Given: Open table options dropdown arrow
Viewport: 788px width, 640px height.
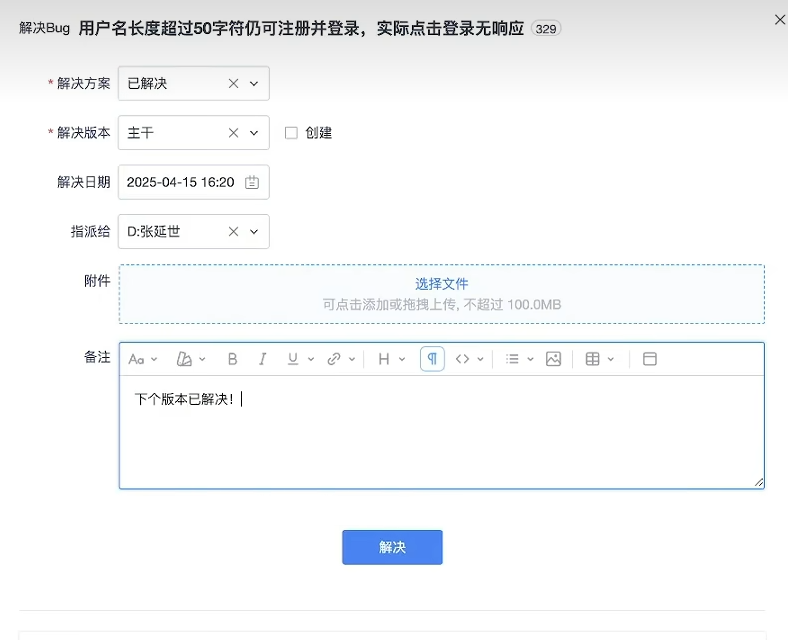Looking at the screenshot, I should (x=611, y=359).
